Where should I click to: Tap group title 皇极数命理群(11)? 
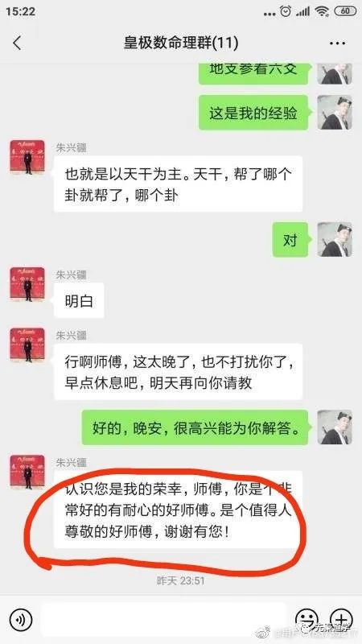coord(181,43)
